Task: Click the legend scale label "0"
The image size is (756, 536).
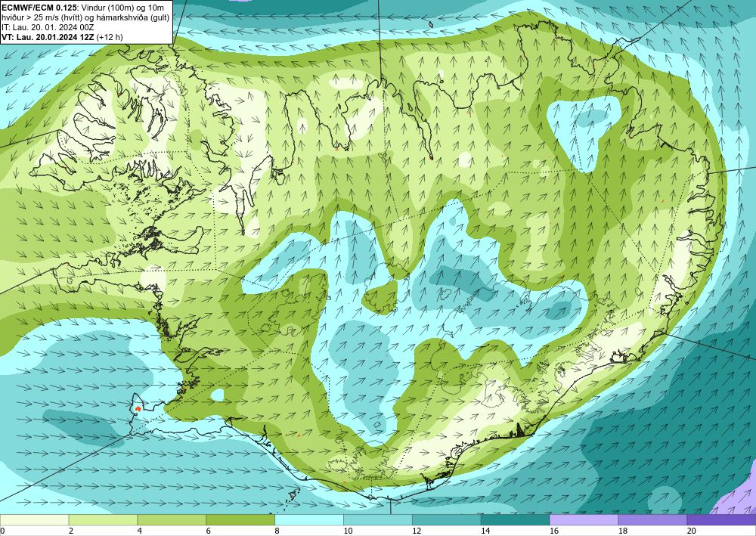Action: pos(2,531)
